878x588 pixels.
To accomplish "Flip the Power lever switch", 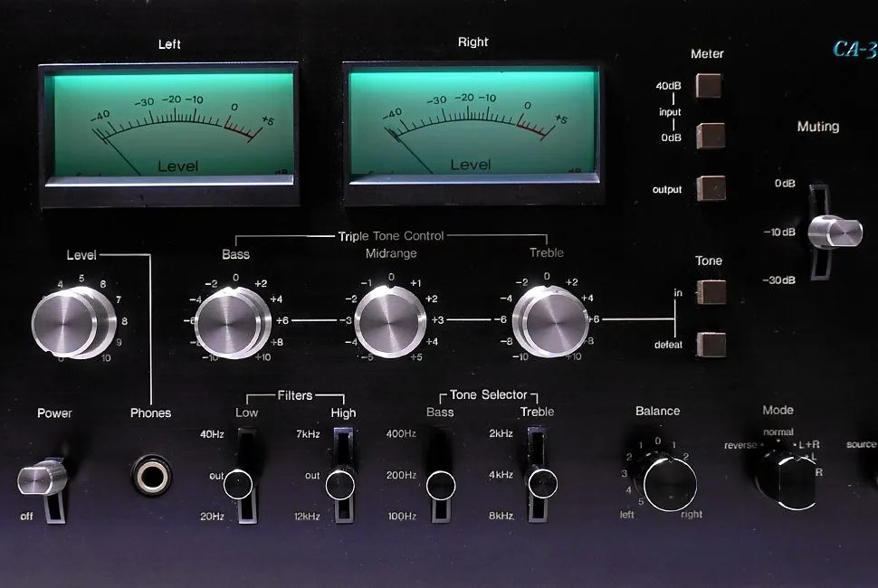I will pos(40,479).
